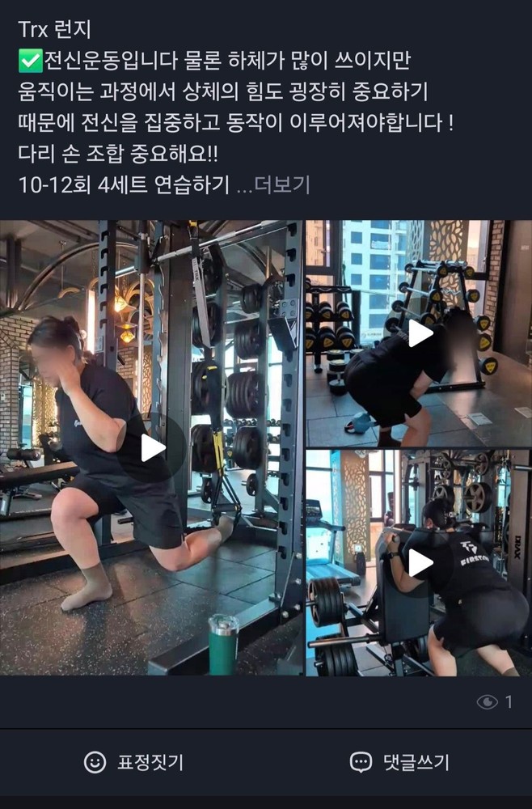Expand the post with 더보기

pos(282,184)
